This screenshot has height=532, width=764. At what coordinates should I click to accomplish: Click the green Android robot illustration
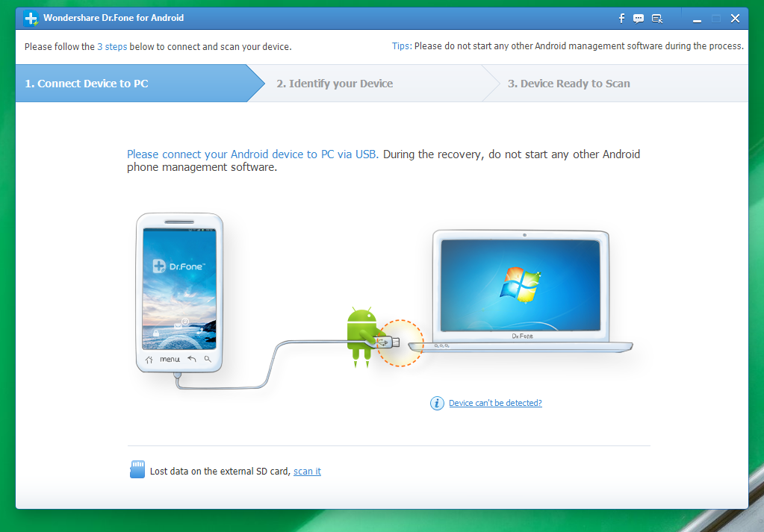coord(362,337)
